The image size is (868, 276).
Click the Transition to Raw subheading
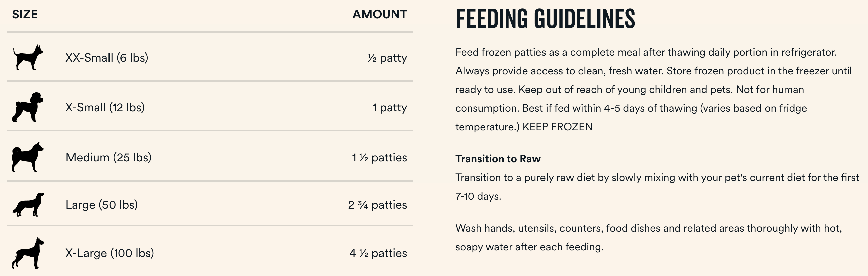click(x=498, y=159)
